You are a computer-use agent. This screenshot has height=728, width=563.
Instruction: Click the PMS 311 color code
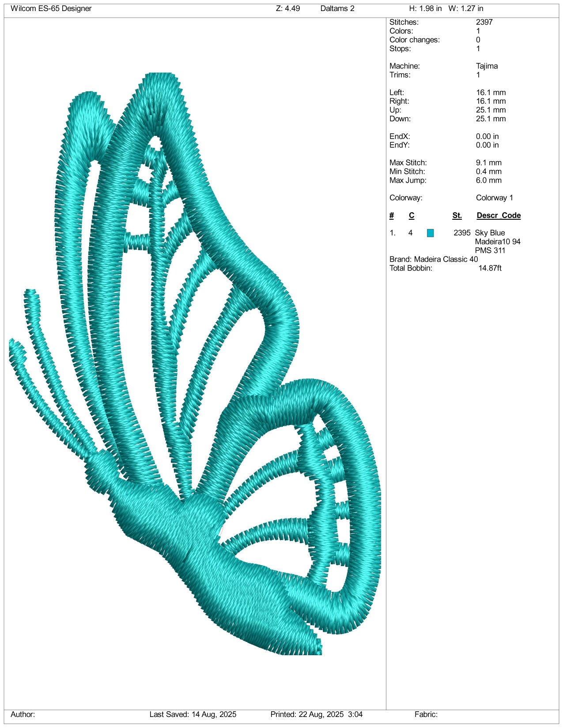click(x=490, y=250)
